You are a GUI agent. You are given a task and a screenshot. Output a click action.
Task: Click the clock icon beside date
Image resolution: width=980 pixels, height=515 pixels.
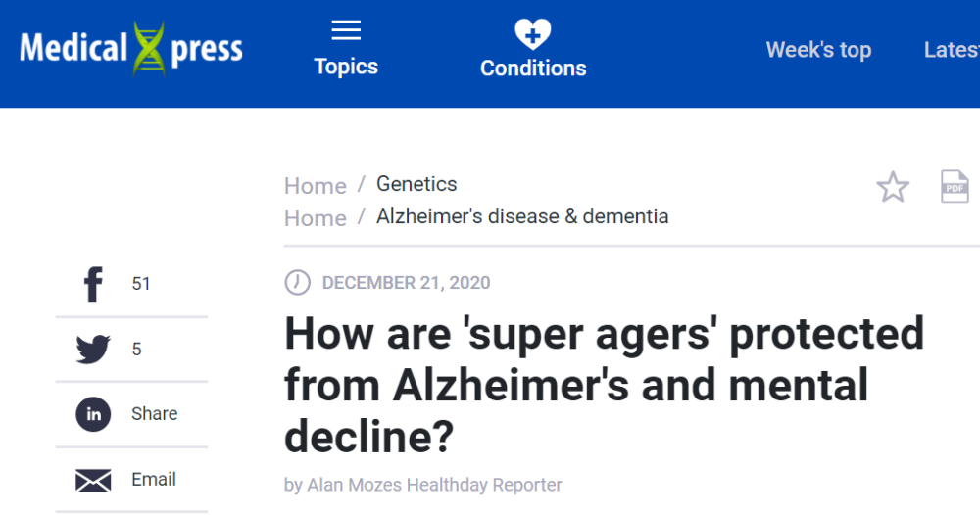(297, 283)
